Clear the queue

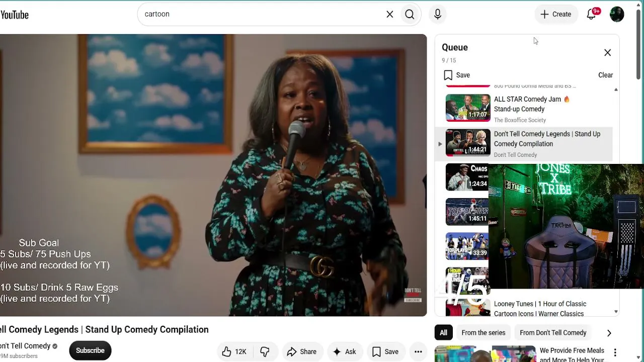tap(605, 75)
